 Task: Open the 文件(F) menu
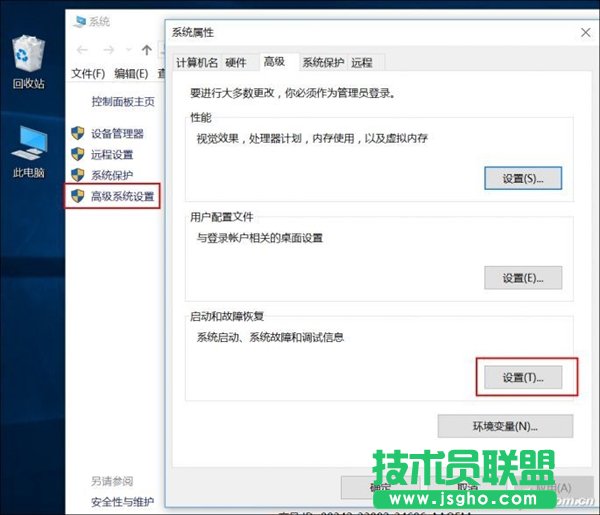pyautogui.click(x=88, y=73)
